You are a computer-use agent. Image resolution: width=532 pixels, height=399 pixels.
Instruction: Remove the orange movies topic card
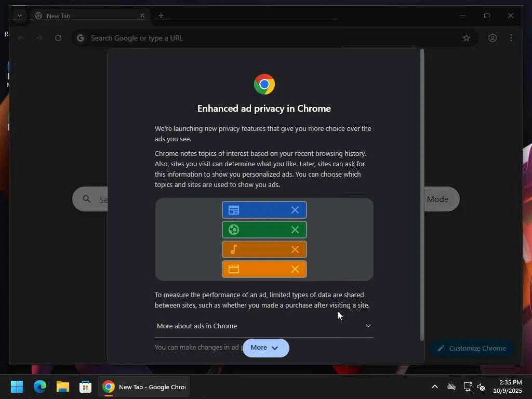295,269
